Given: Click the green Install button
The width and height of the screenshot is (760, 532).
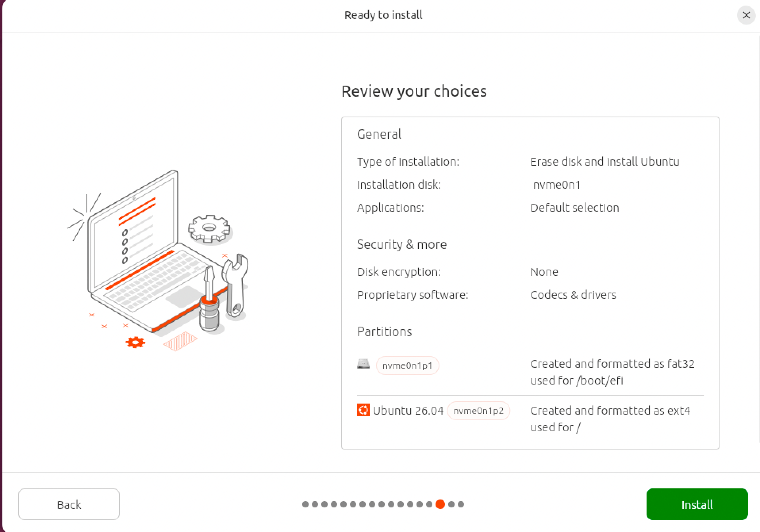Looking at the screenshot, I should (x=697, y=504).
